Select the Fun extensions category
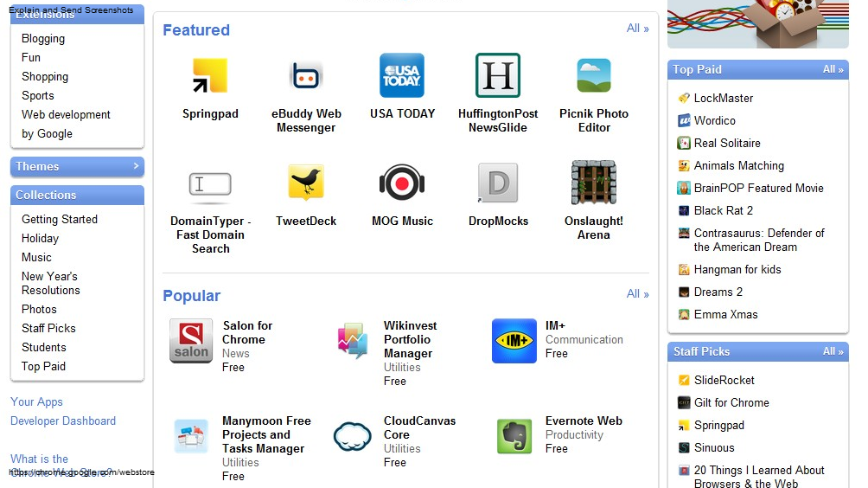Image resolution: width=868 pixels, height=488 pixels. (31, 58)
